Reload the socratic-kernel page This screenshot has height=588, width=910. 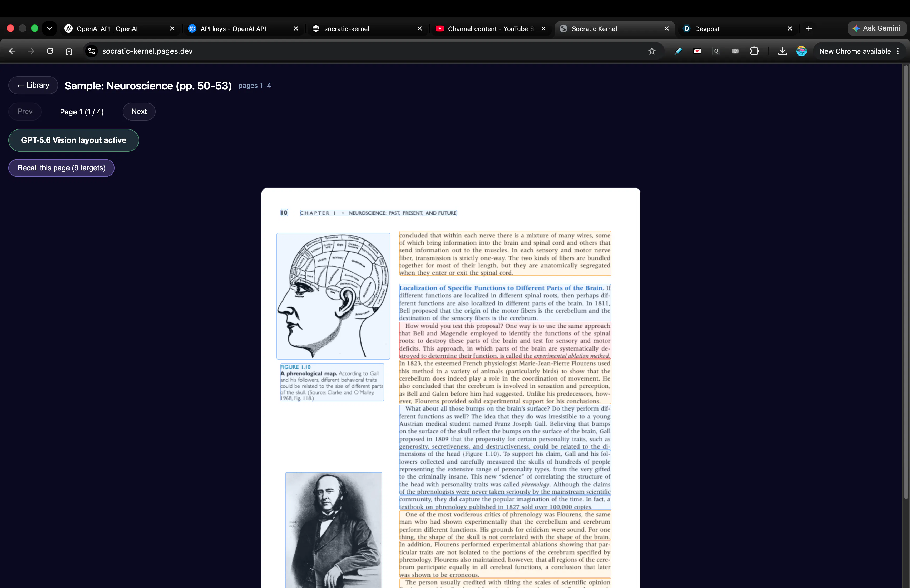50,51
